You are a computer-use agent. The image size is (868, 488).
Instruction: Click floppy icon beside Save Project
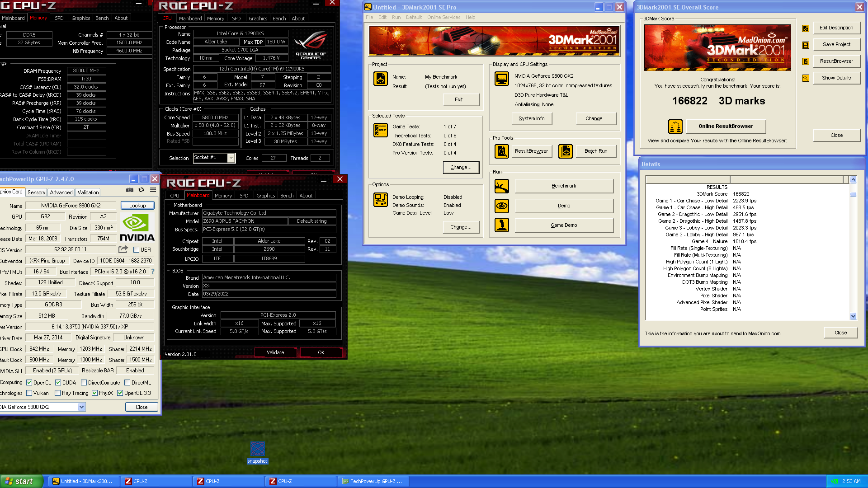coord(806,45)
